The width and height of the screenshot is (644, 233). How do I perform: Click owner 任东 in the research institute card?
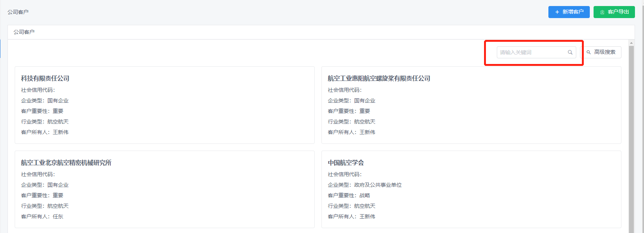58,216
